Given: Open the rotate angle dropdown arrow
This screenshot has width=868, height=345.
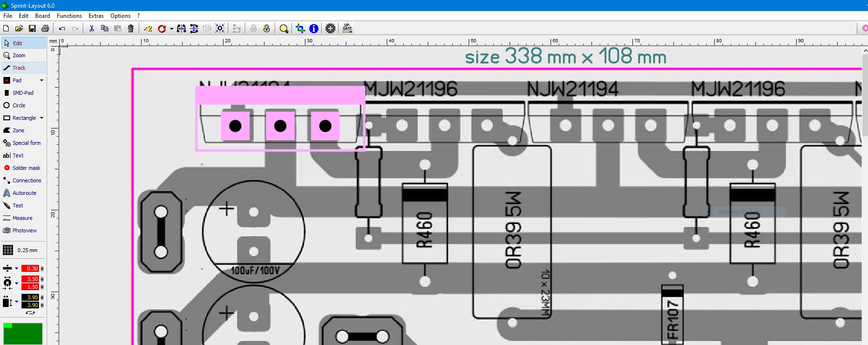Looking at the screenshot, I should click(x=171, y=29).
